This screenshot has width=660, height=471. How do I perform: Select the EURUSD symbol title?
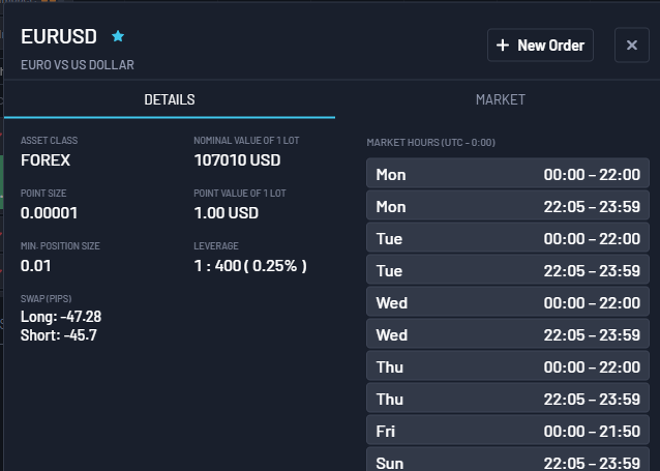coord(59,37)
